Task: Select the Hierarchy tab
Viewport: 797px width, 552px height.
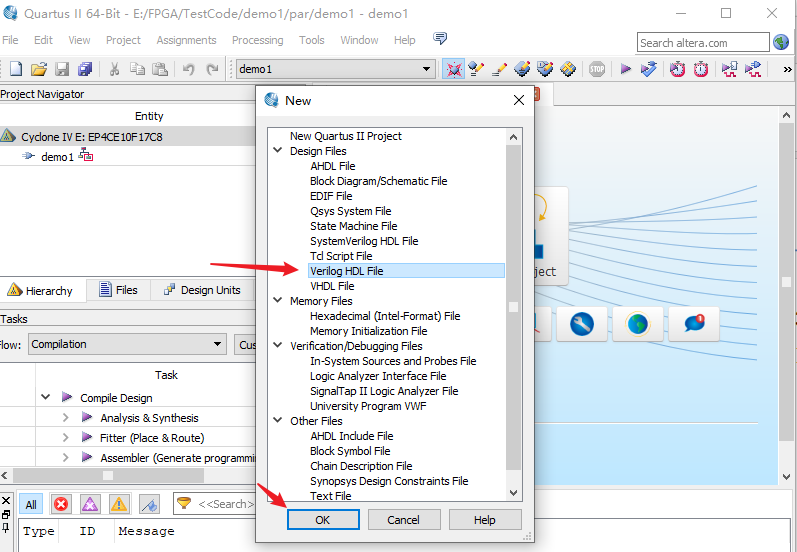Action: tap(42, 291)
